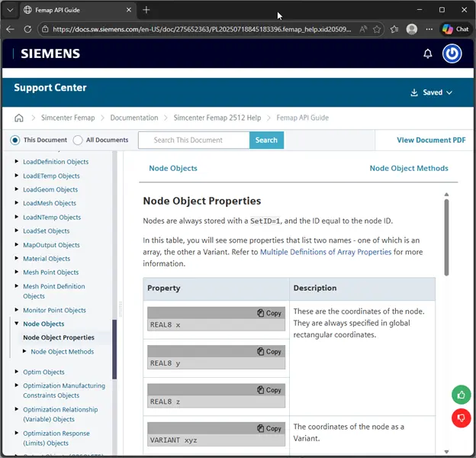Open LoadSet Objects in tree
Viewport: 476px width, 458px height.
click(x=46, y=231)
